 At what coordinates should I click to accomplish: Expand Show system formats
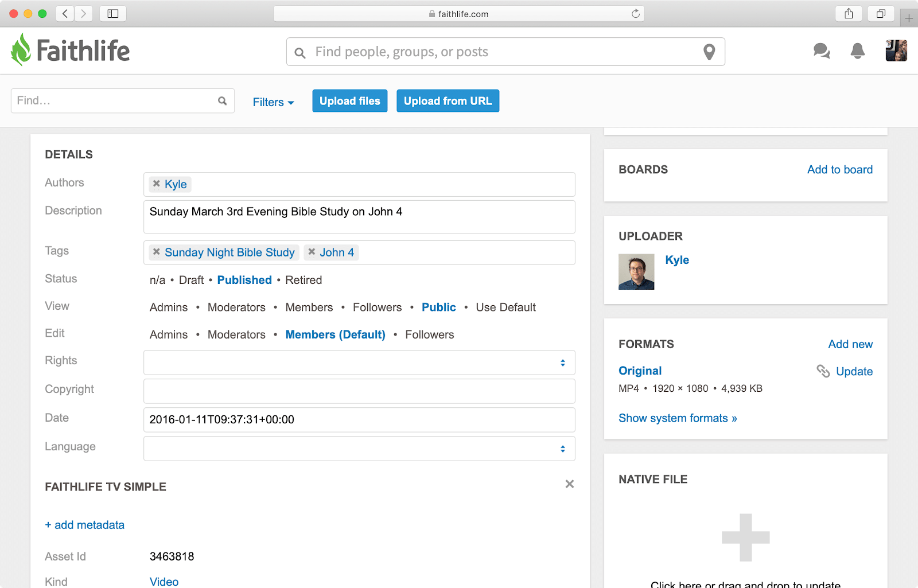pos(678,418)
